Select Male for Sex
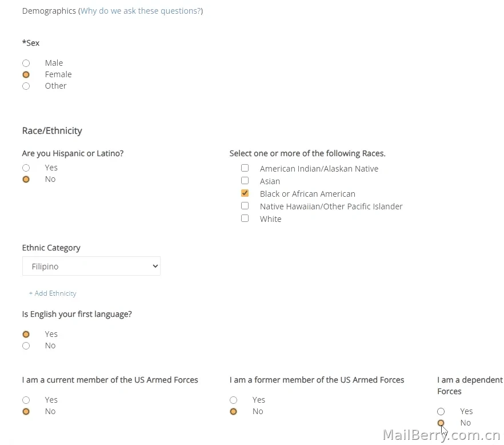504x445 pixels. 26,63
